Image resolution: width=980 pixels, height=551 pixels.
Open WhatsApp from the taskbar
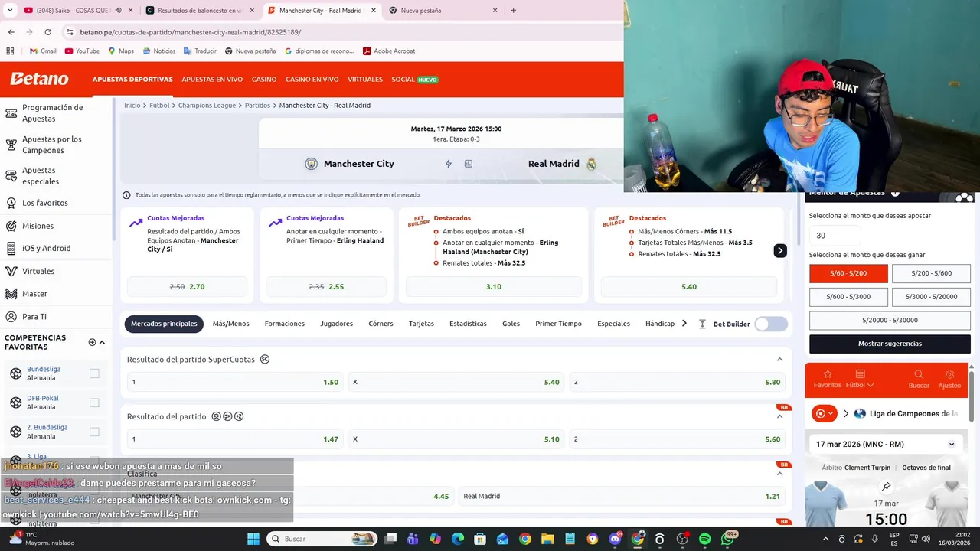tap(727, 539)
